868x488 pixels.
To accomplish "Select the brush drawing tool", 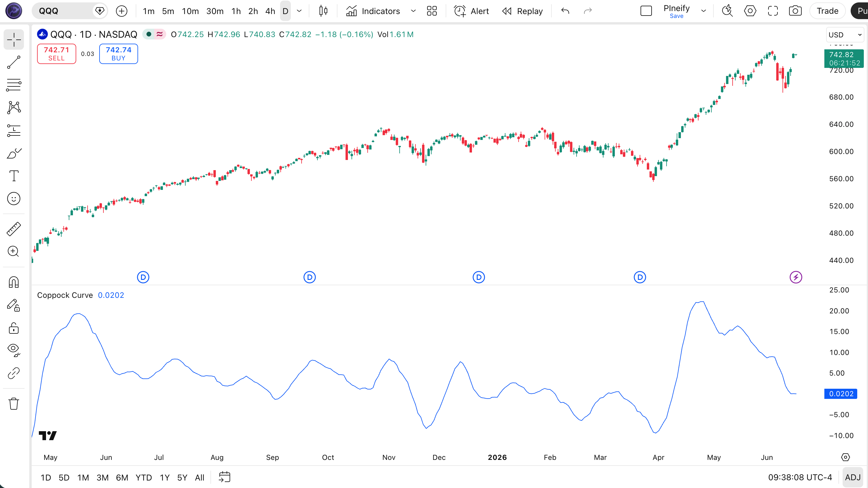I will click(14, 153).
